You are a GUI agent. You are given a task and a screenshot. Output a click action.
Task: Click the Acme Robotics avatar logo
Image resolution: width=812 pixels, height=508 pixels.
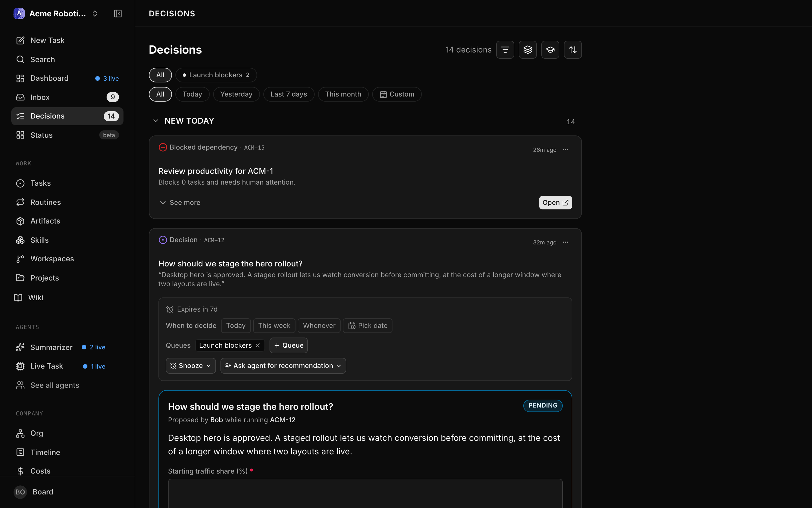[19, 14]
